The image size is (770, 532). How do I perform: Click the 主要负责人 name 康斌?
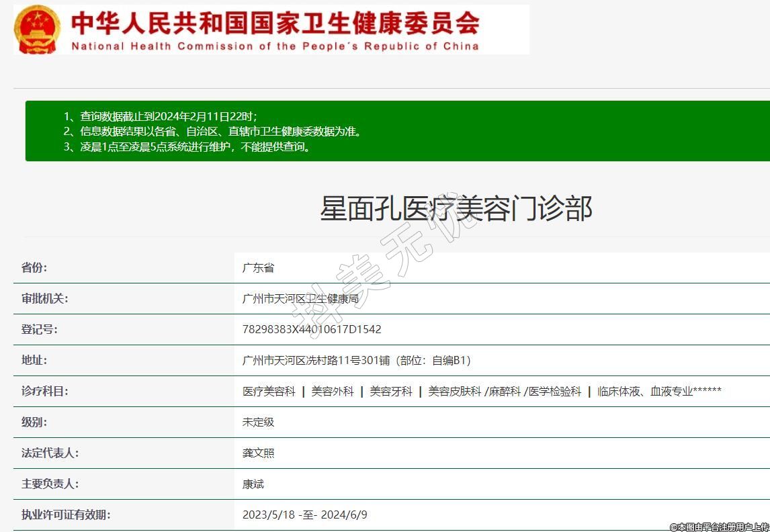click(x=253, y=484)
